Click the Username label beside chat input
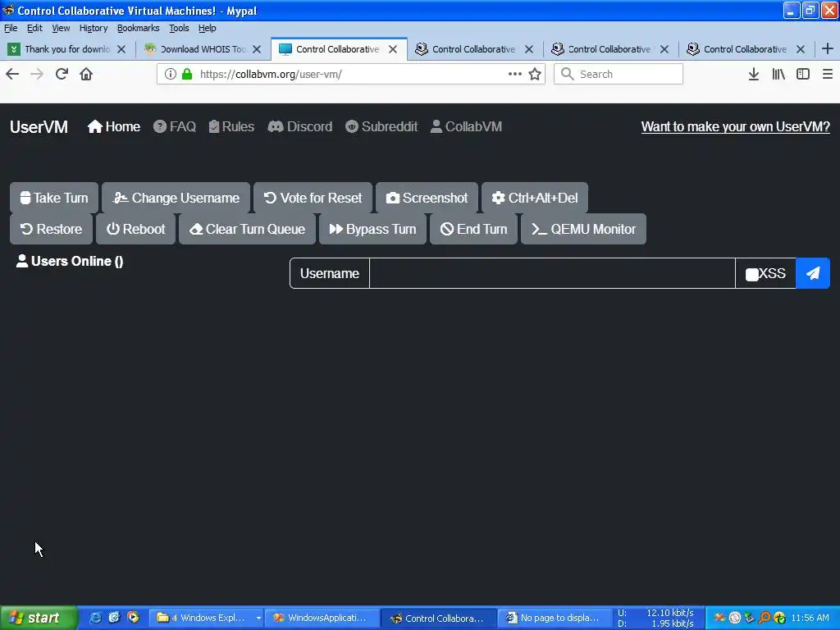The height and width of the screenshot is (630, 840). (330, 273)
